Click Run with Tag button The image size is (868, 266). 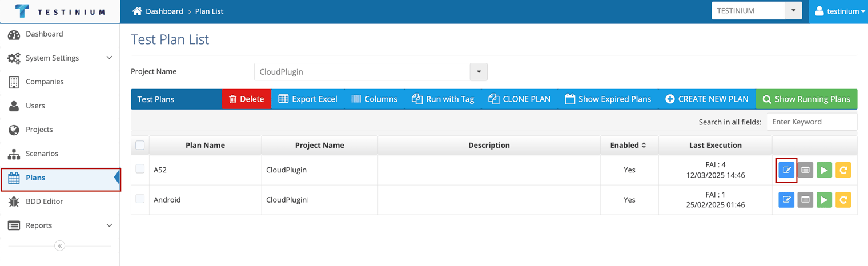coord(443,99)
